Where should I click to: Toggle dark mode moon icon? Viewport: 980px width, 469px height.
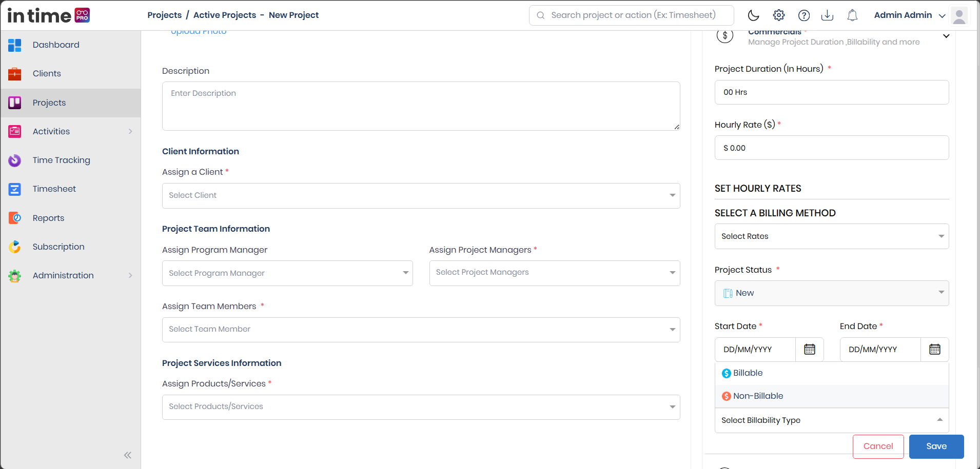point(753,15)
